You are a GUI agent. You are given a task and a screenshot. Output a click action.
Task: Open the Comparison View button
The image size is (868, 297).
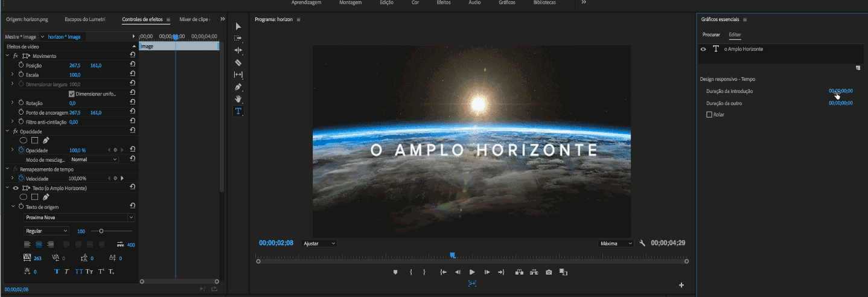(563, 272)
